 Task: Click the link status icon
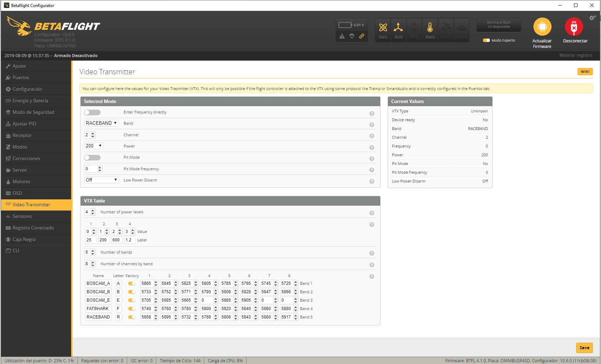pos(362,36)
